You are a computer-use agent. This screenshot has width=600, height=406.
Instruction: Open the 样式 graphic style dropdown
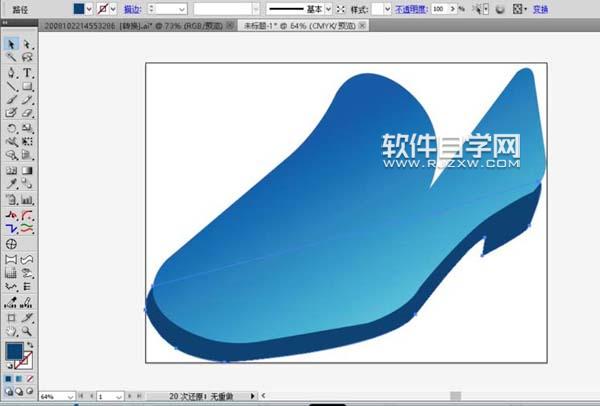[x=388, y=9]
